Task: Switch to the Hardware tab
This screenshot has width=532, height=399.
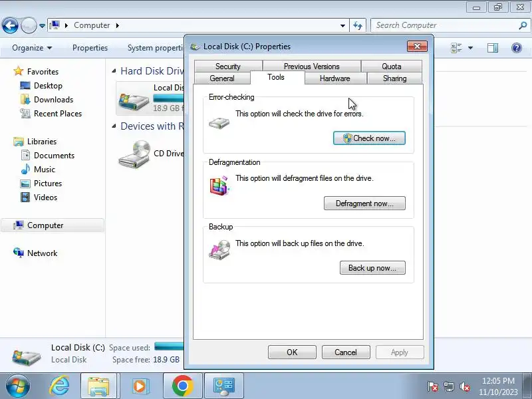Action: click(x=335, y=78)
